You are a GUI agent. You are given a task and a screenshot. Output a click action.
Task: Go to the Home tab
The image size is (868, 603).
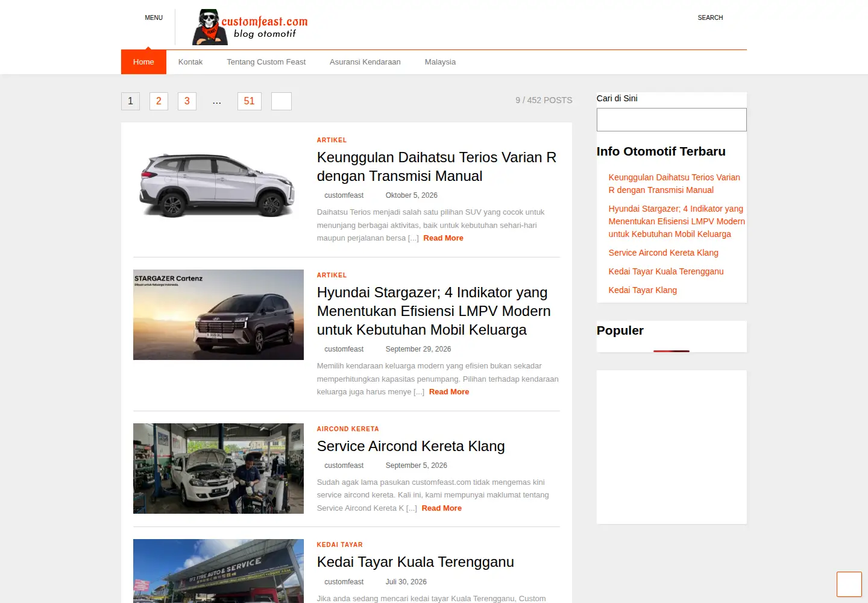pyautogui.click(x=143, y=62)
